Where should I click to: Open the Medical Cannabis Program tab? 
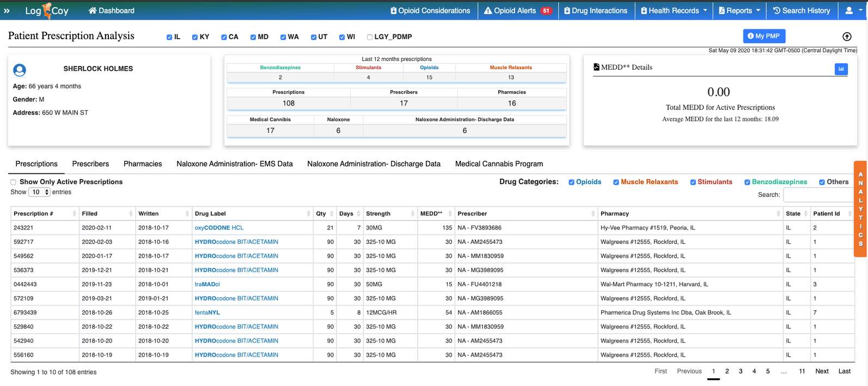click(499, 164)
